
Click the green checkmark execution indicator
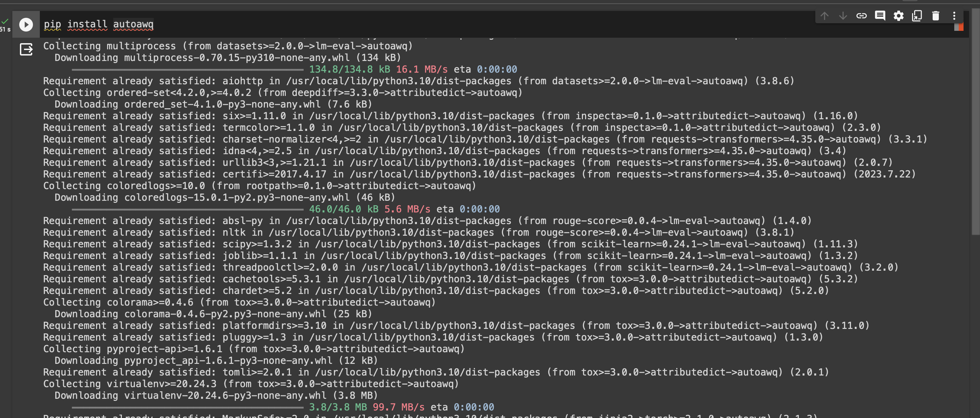coord(5,21)
